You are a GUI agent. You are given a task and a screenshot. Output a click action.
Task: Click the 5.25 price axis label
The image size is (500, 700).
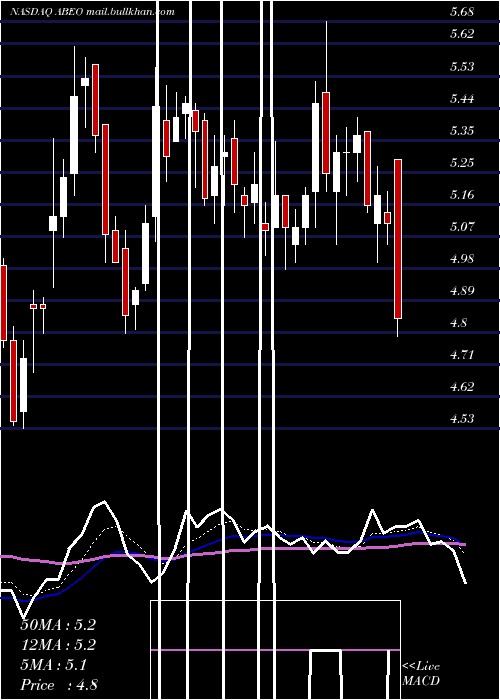tap(462, 162)
